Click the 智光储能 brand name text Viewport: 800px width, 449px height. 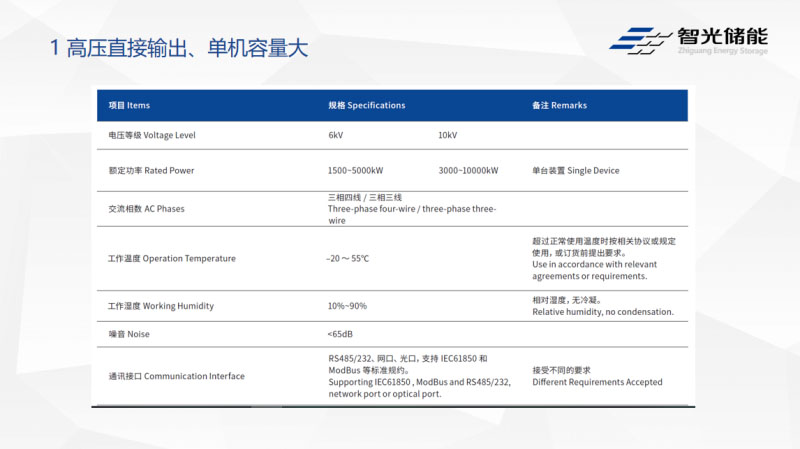click(720, 34)
